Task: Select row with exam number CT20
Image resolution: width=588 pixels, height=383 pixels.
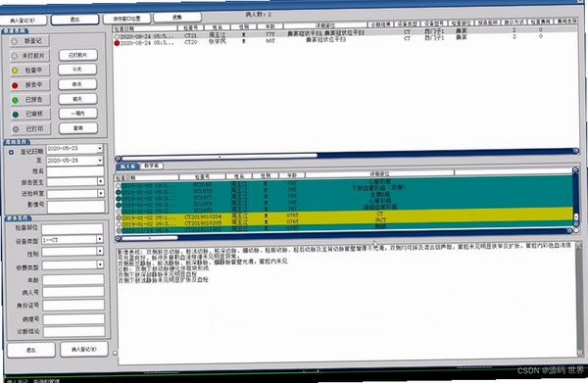Action: click(x=345, y=40)
